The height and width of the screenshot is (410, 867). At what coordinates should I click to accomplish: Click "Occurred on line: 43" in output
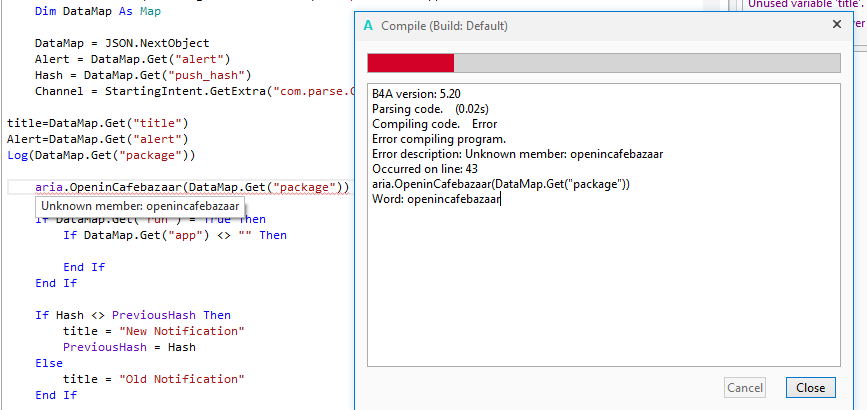coord(424,169)
